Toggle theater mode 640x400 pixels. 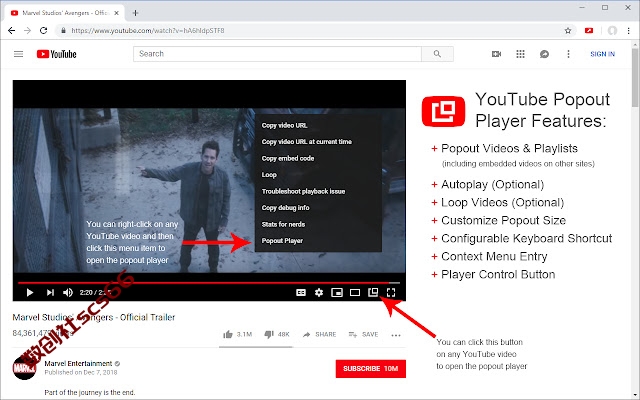[355, 292]
